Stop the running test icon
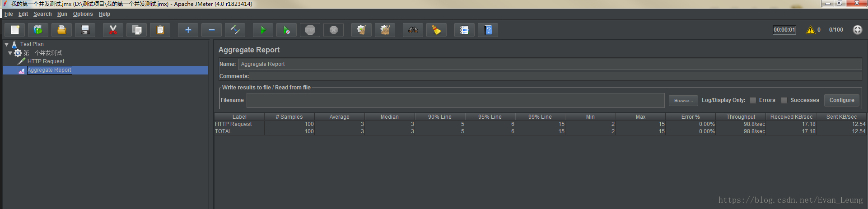Viewport: 868px width, 209px height. [310, 30]
